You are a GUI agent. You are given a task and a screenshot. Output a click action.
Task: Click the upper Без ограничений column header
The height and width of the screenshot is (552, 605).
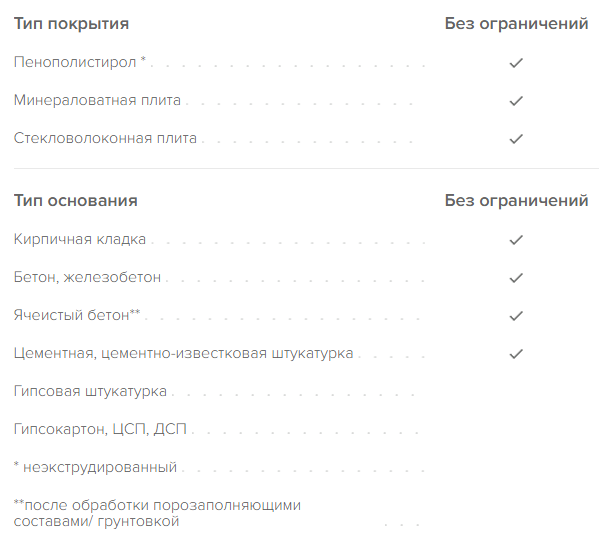point(516,24)
